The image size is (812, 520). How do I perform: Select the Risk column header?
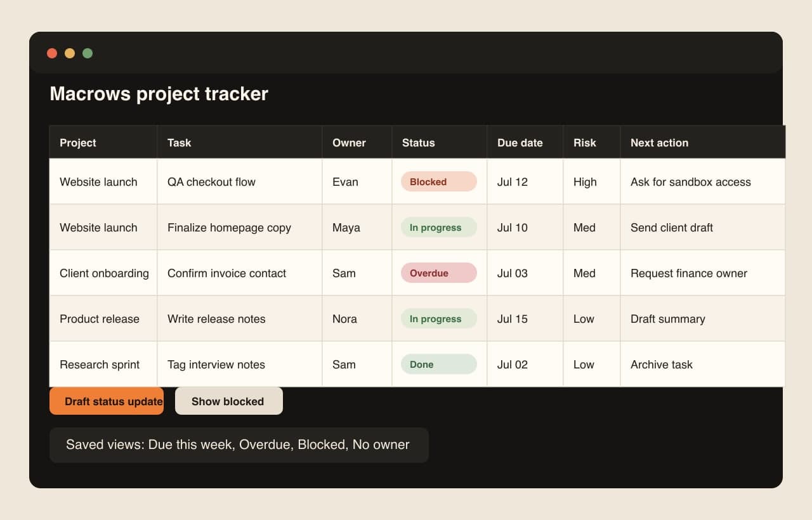click(x=592, y=142)
